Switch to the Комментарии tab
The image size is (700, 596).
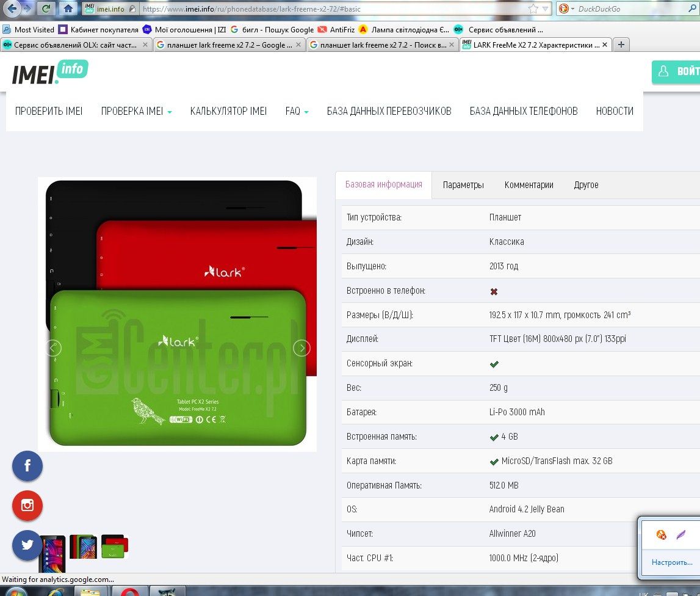(x=529, y=185)
